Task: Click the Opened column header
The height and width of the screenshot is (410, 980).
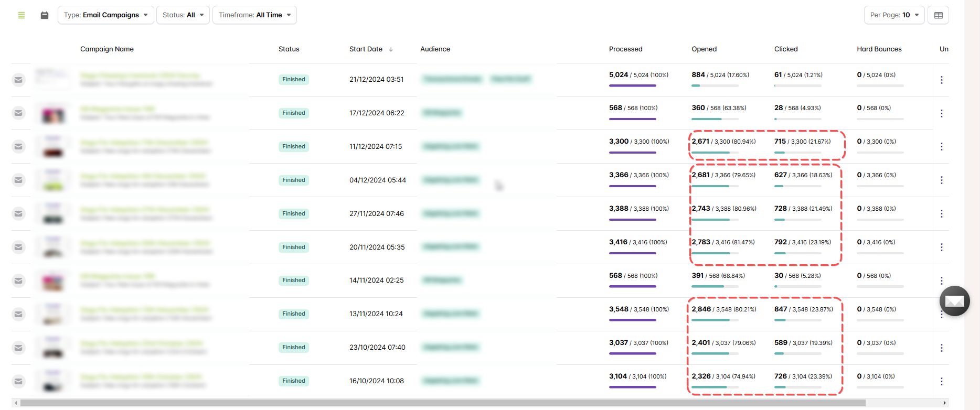Action: [x=704, y=49]
